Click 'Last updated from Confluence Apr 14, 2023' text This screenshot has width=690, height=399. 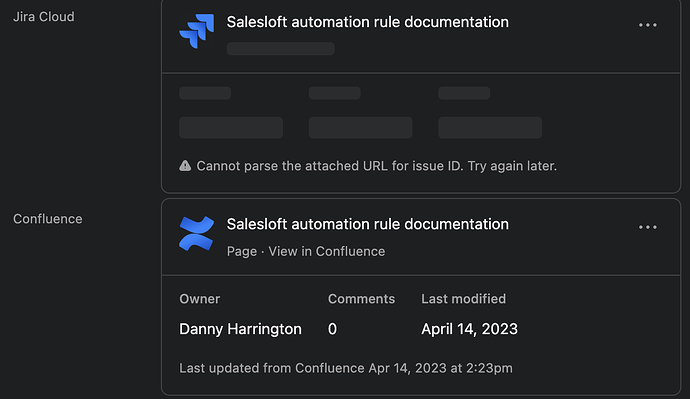point(346,368)
